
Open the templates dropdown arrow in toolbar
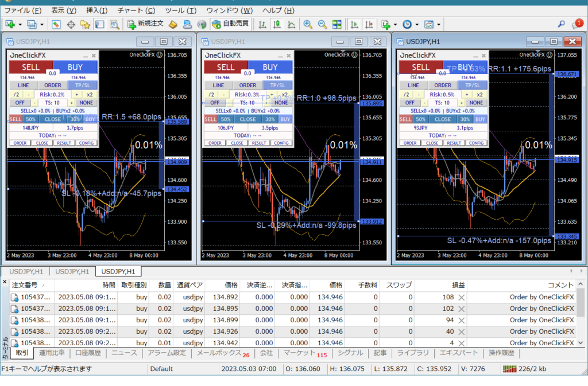click(439, 25)
